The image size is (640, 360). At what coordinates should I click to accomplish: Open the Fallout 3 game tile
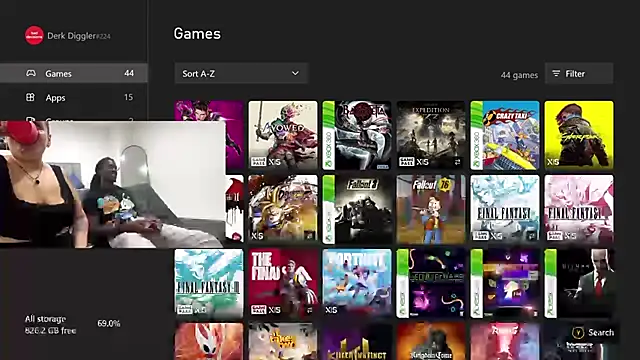coord(357,209)
